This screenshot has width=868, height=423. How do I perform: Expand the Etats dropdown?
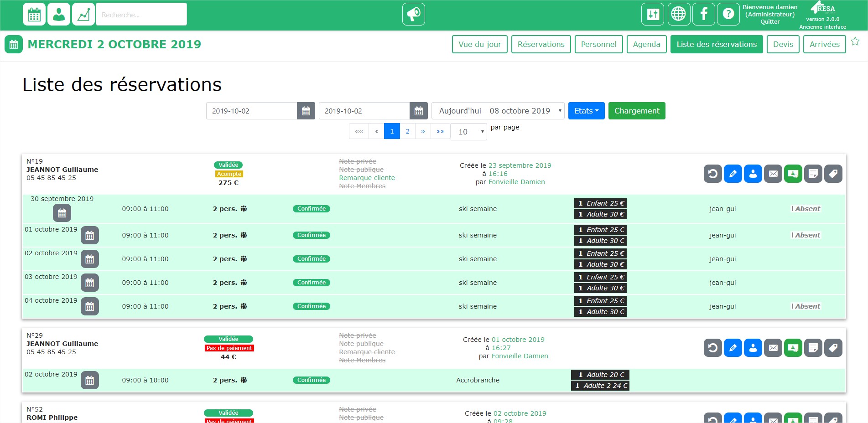(x=586, y=111)
